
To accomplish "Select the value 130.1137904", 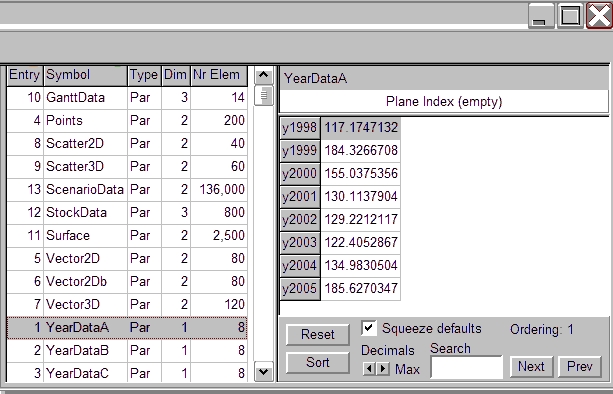I will click(360, 197).
